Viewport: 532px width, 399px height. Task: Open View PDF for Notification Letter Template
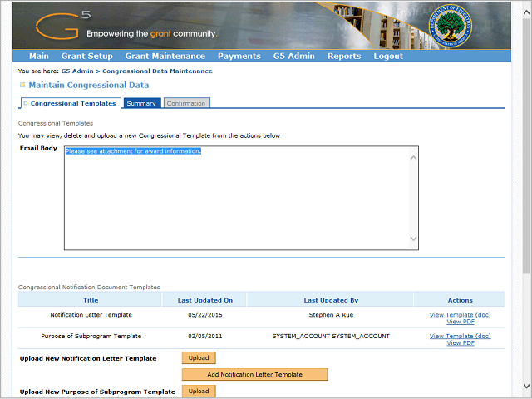461,322
